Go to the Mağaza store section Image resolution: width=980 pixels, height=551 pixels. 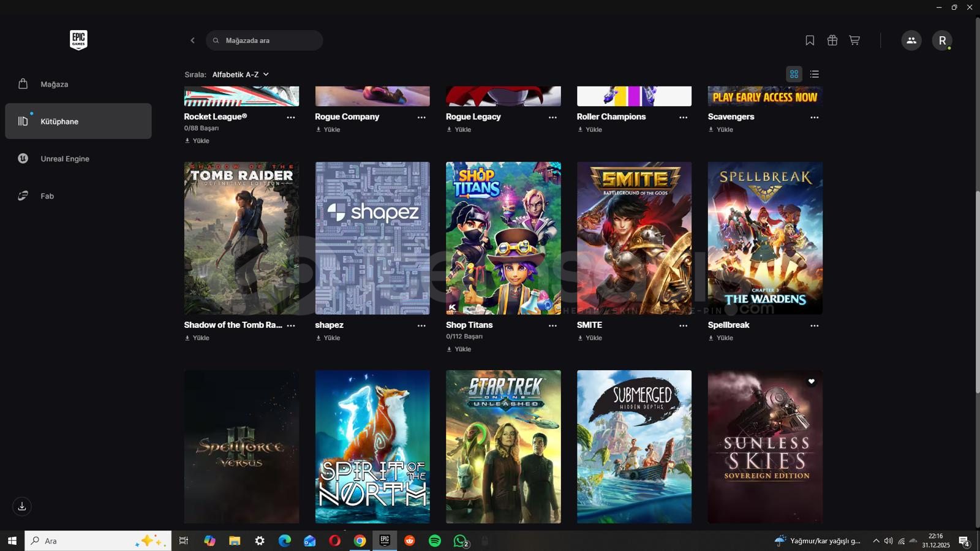click(x=54, y=84)
